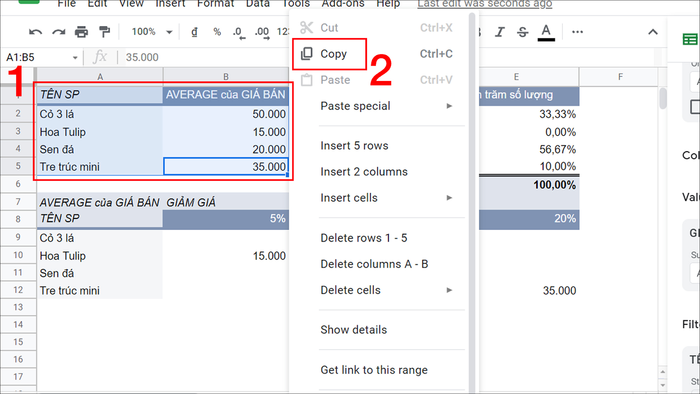Open the more toolbar options ellipsis
The height and width of the screenshot is (394, 700).
[x=577, y=32]
